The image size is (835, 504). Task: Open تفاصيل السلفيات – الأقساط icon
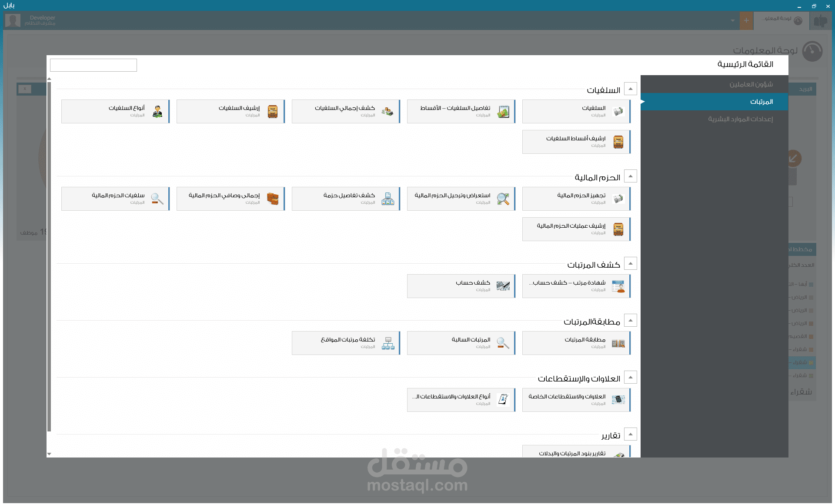pyautogui.click(x=503, y=112)
